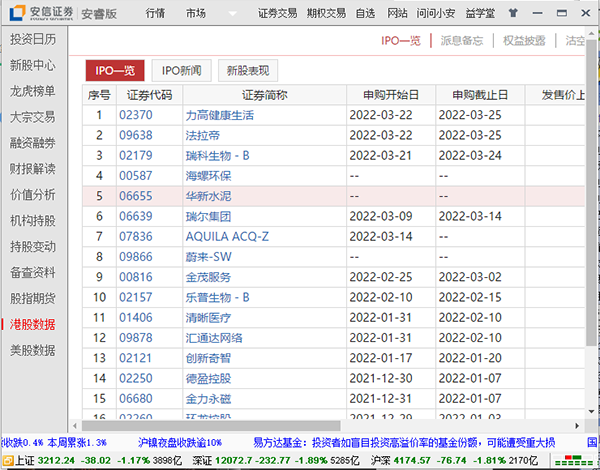Open AQUILA ACQ-Z stock link
The height and width of the screenshot is (470, 600).
click(227, 237)
